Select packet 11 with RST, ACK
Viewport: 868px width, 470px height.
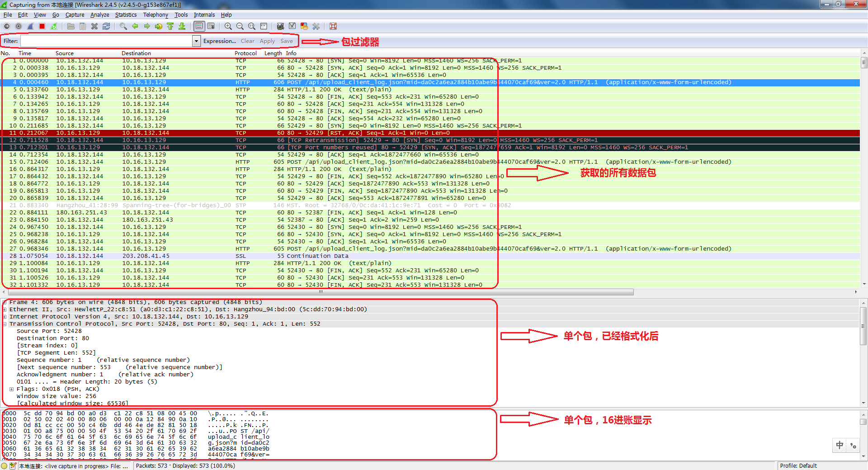(x=430, y=133)
